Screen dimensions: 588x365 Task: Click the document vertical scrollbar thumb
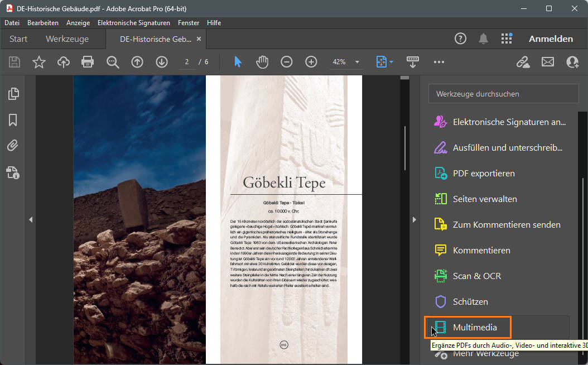[405, 148]
